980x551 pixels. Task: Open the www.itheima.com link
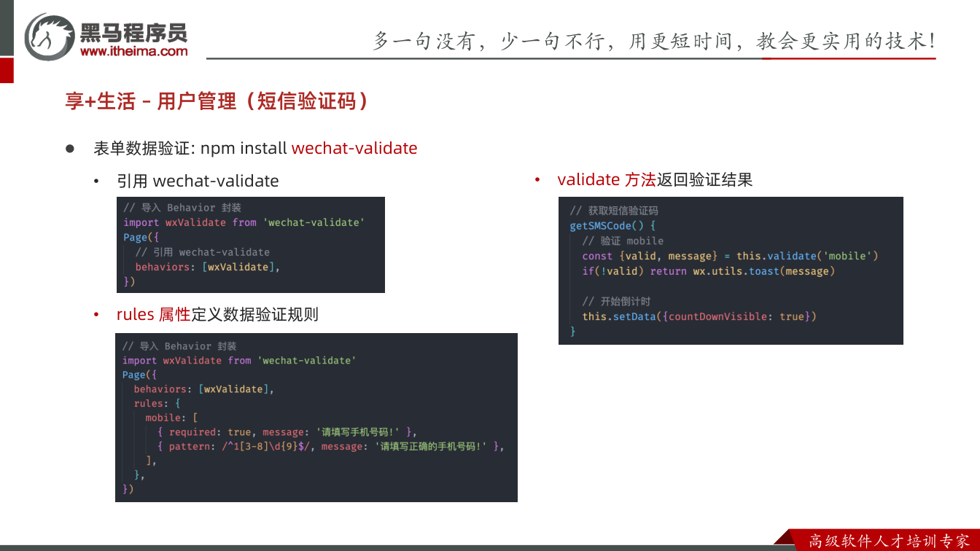pos(133,51)
